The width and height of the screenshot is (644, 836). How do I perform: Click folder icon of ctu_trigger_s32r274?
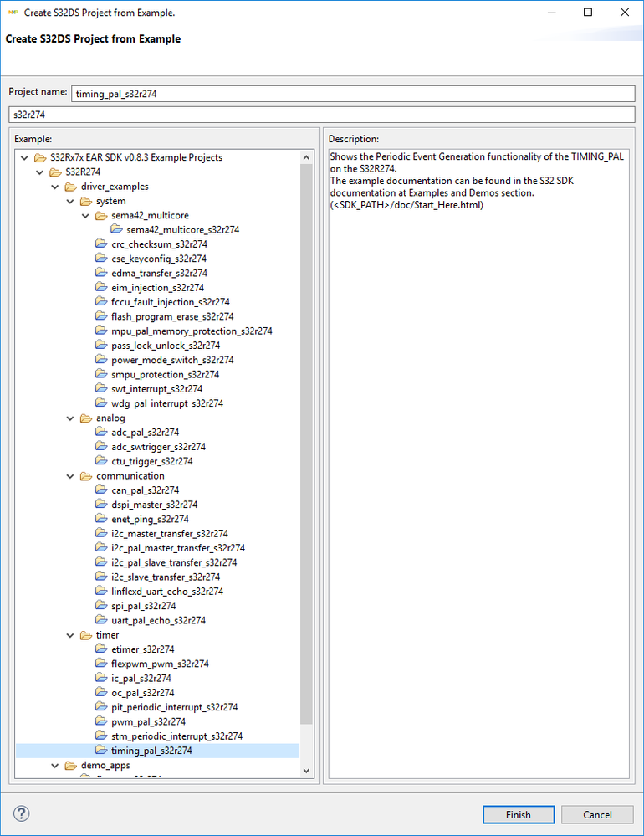(x=101, y=460)
